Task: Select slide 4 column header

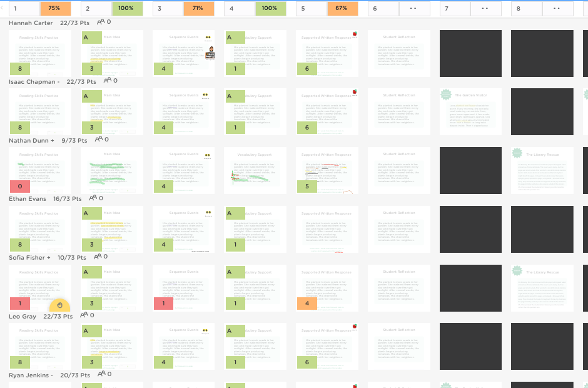Action: click(240, 8)
